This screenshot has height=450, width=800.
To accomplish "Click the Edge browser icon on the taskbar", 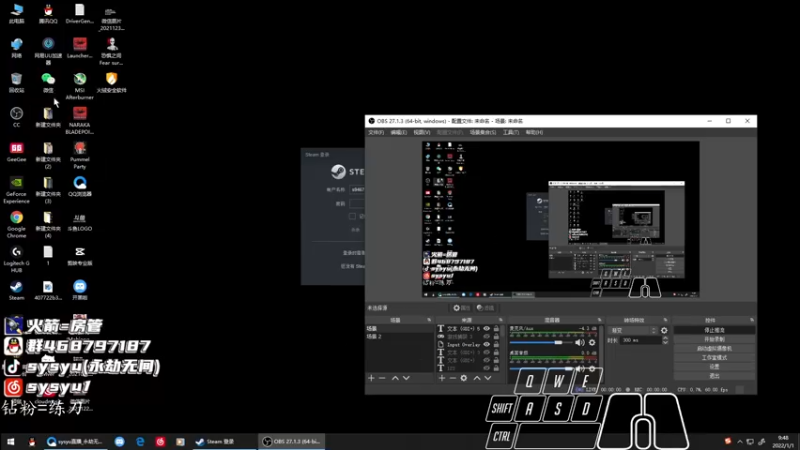I will [x=140, y=442].
